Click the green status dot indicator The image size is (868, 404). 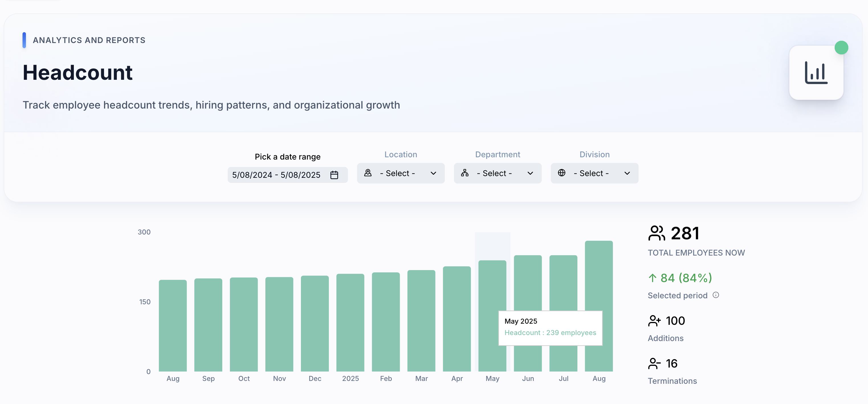(x=841, y=48)
